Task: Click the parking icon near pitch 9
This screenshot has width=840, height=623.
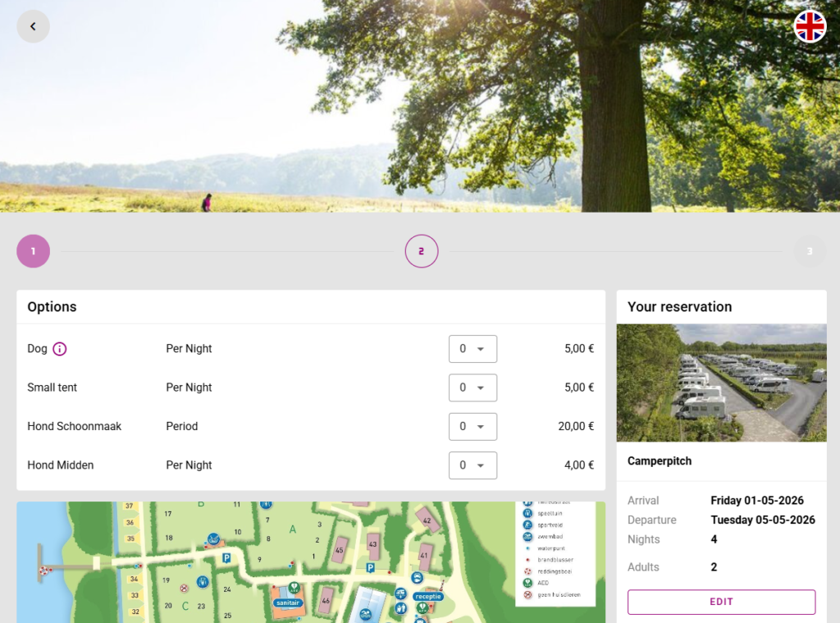Action: 226,558
